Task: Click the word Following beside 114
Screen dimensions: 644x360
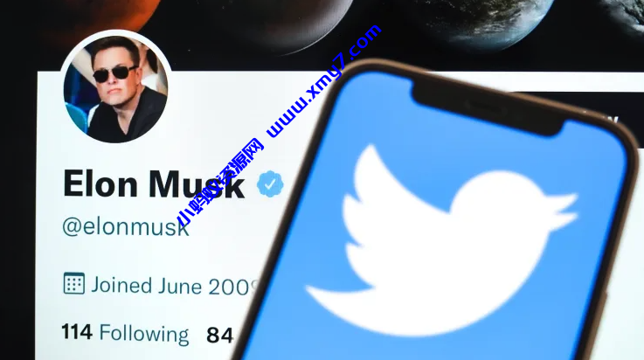Action: (x=144, y=334)
